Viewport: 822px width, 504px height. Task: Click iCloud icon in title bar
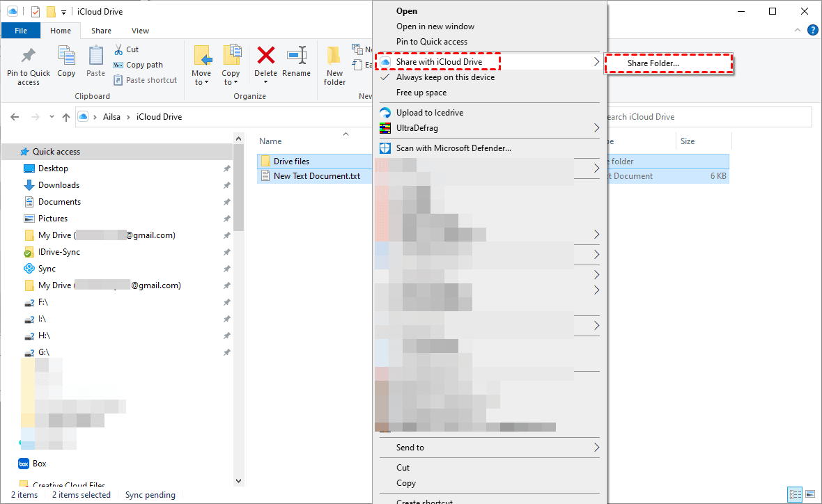coord(13,12)
